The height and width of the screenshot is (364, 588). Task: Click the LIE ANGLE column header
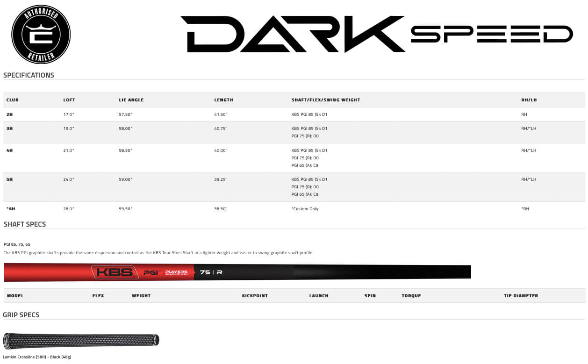(x=131, y=100)
